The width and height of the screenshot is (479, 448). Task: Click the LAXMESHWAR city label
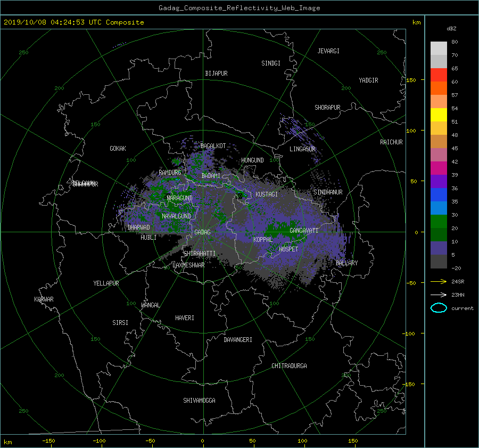coord(188,265)
